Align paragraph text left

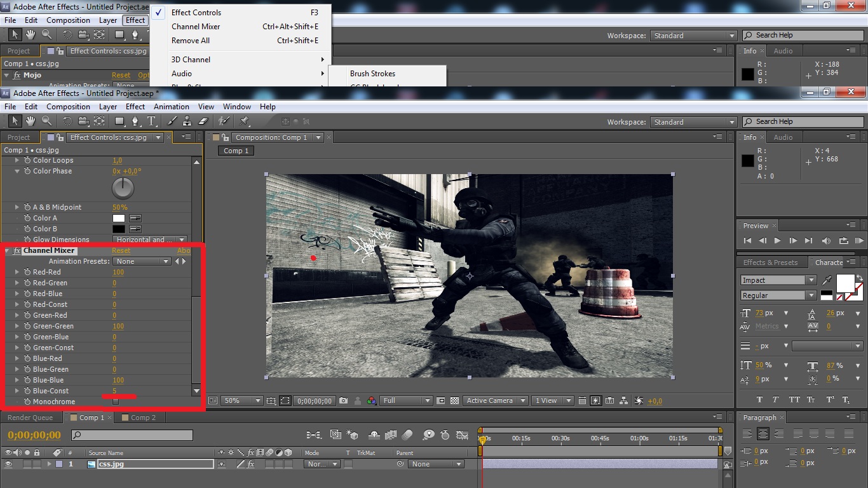[x=747, y=435]
